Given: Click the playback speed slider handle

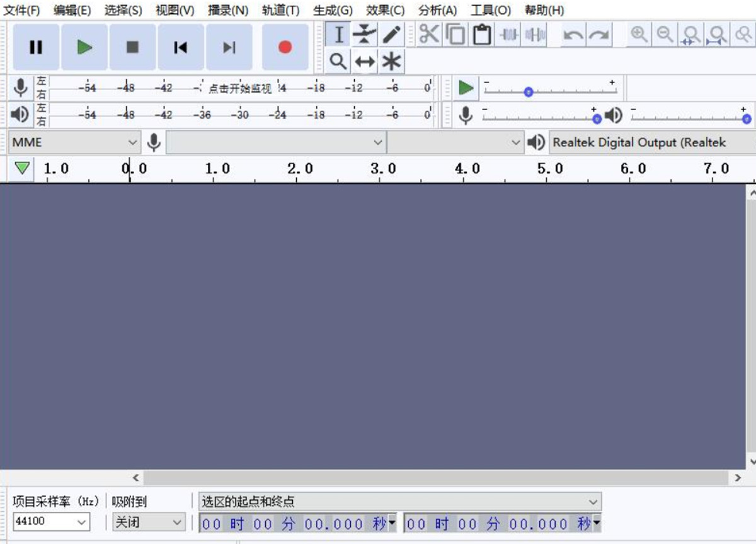Looking at the screenshot, I should pos(529,92).
